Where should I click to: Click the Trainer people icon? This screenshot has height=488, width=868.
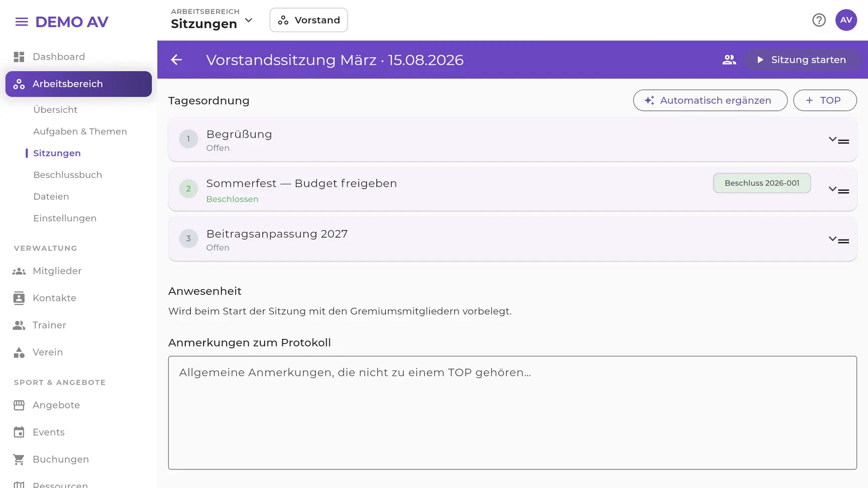click(x=19, y=325)
